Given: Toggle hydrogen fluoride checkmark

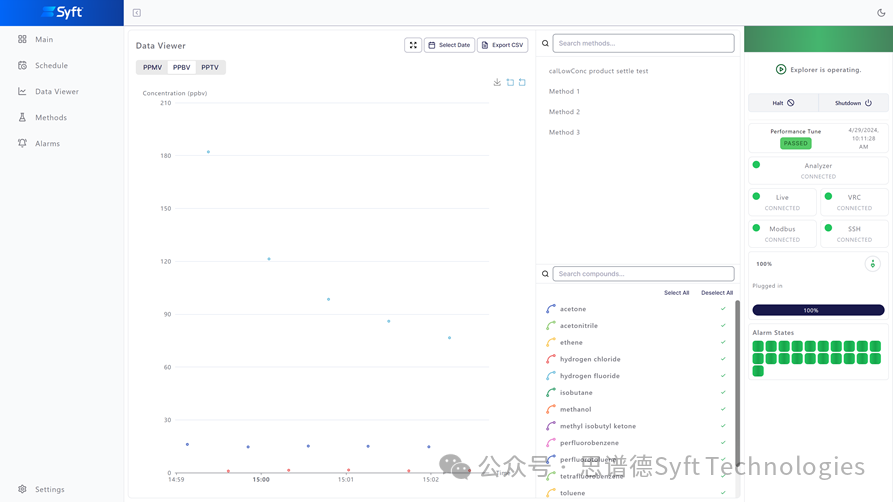Looking at the screenshot, I should click(x=723, y=376).
